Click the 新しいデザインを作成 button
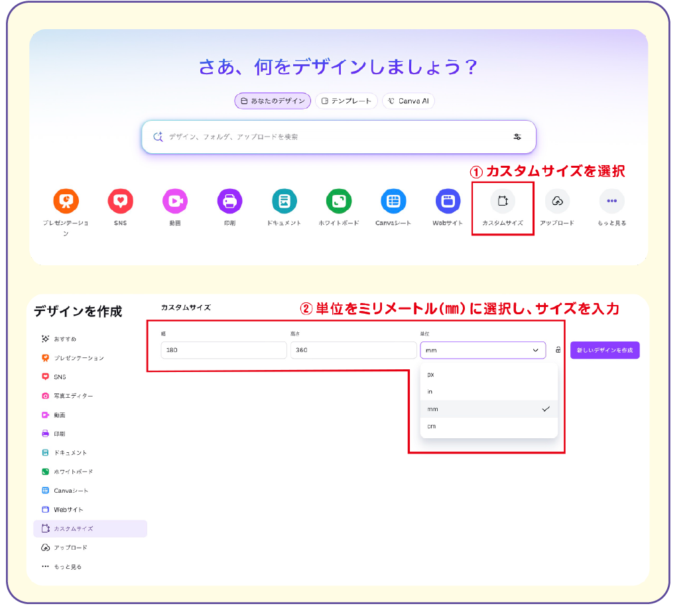699x616 pixels. point(605,350)
